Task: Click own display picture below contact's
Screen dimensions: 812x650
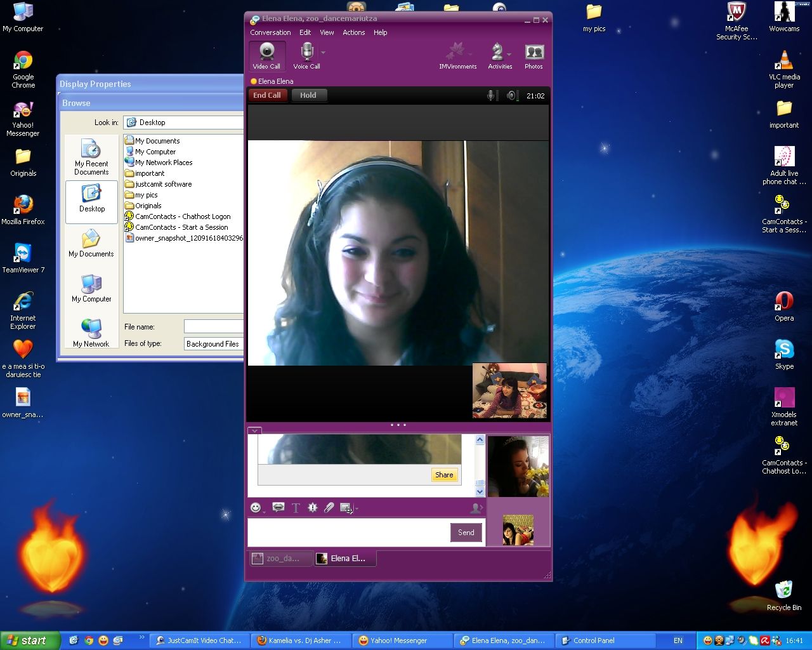Action: tap(518, 530)
